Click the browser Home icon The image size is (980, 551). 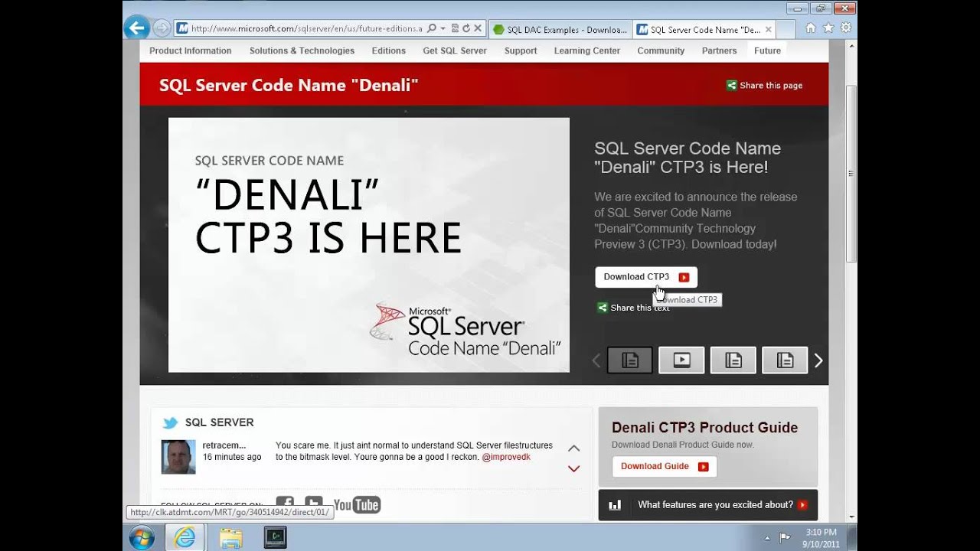811,28
